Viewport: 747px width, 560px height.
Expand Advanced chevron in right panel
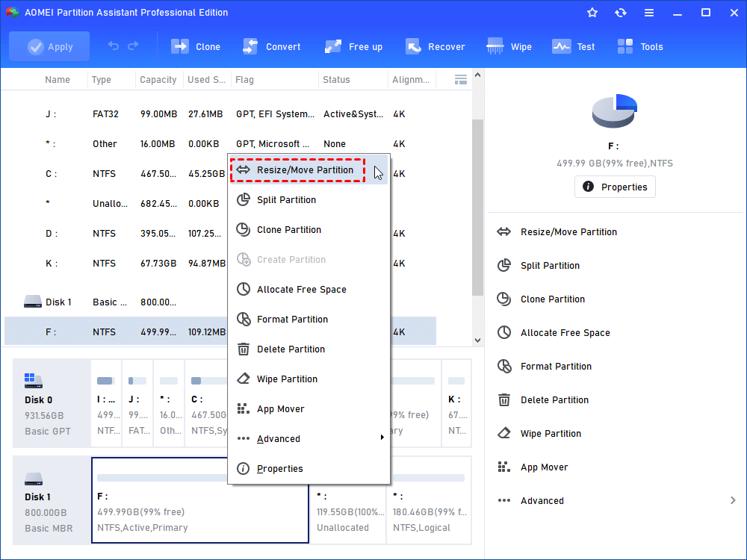coord(733,500)
